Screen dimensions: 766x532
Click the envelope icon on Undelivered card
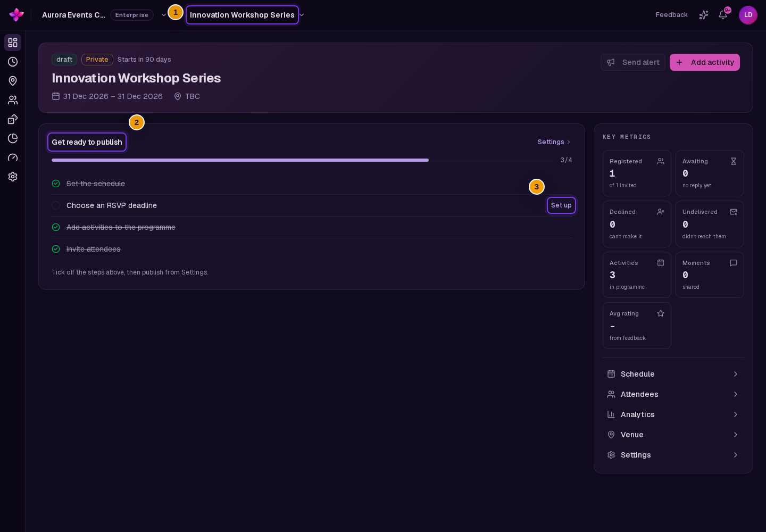coord(734,212)
